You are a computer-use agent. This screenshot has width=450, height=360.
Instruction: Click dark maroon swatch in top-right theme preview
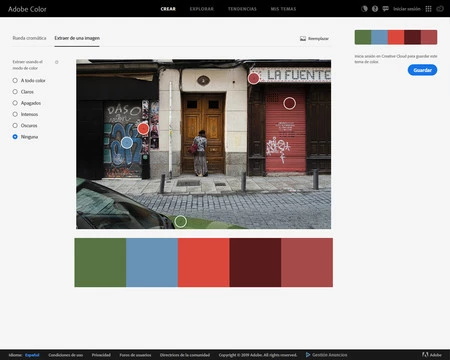(x=412, y=37)
